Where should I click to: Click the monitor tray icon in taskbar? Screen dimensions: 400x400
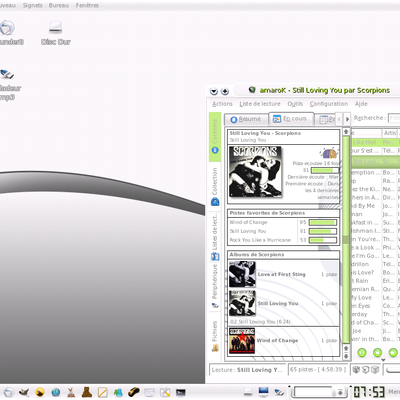tap(263, 392)
